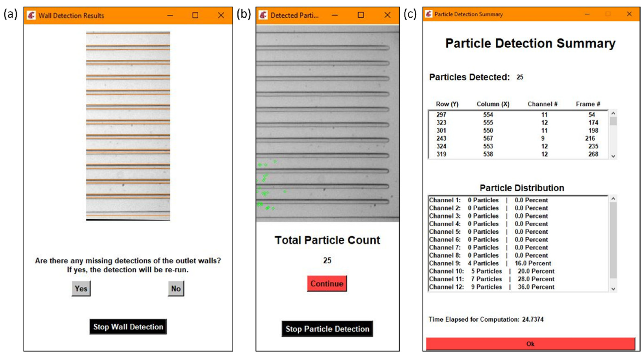Click the app icon in the Particle Detection Summary title bar

pyautogui.click(x=429, y=14)
